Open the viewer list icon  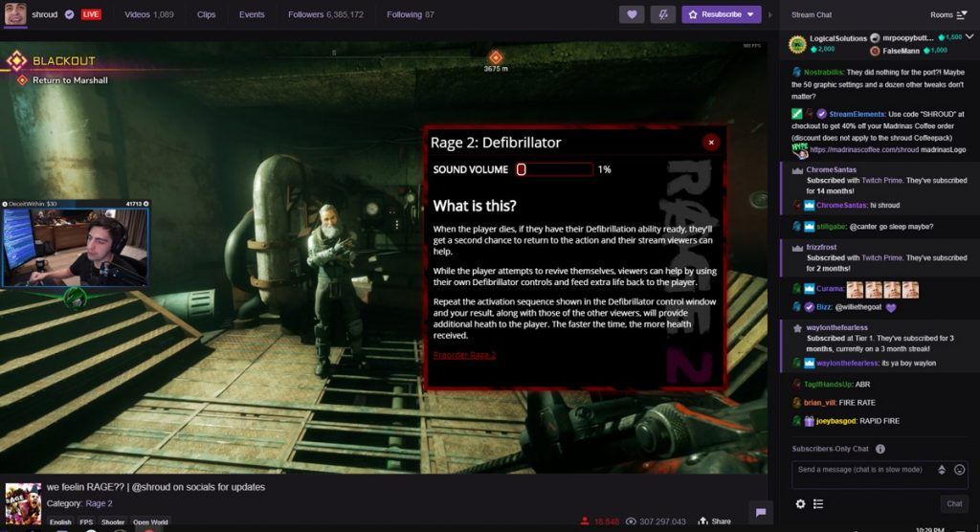pyautogui.click(x=818, y=504)
